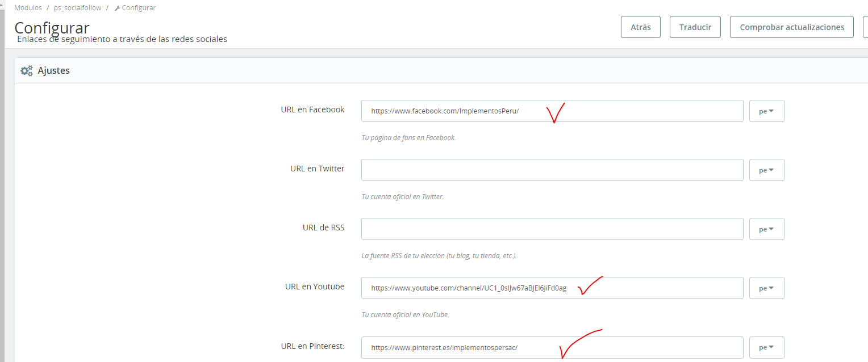Open the ps_socialfollow breadcrumb link
This screenshot has height=362, width=868.
coord(76,8)
